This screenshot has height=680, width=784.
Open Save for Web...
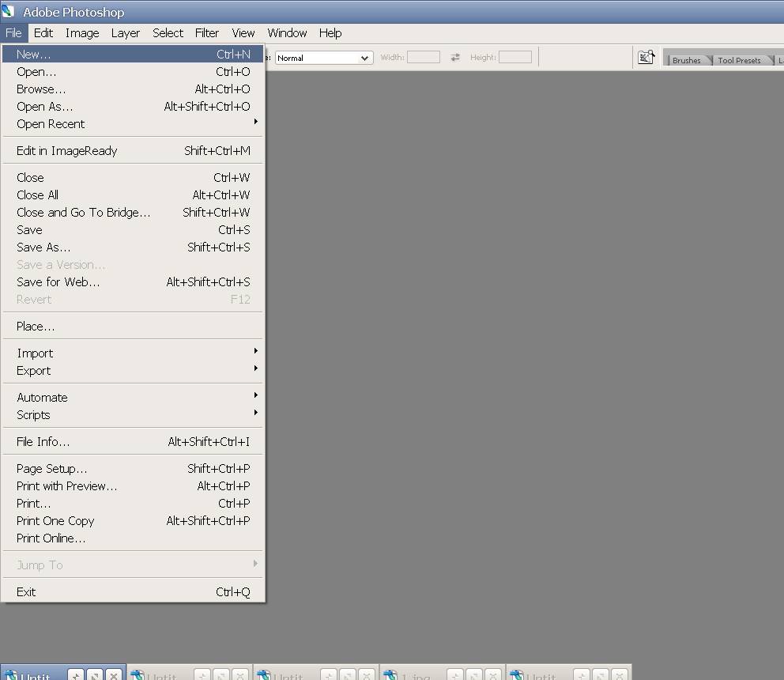pos(133,282)
